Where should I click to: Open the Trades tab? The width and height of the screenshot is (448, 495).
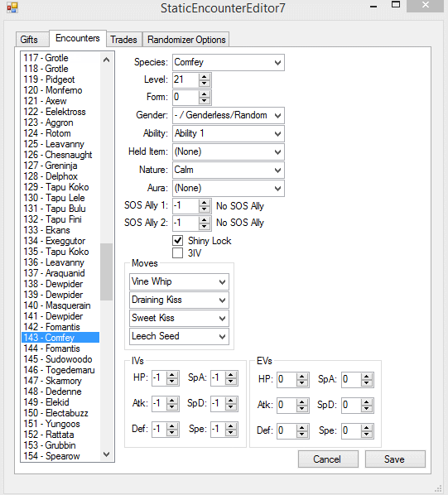tap(123, 40)
